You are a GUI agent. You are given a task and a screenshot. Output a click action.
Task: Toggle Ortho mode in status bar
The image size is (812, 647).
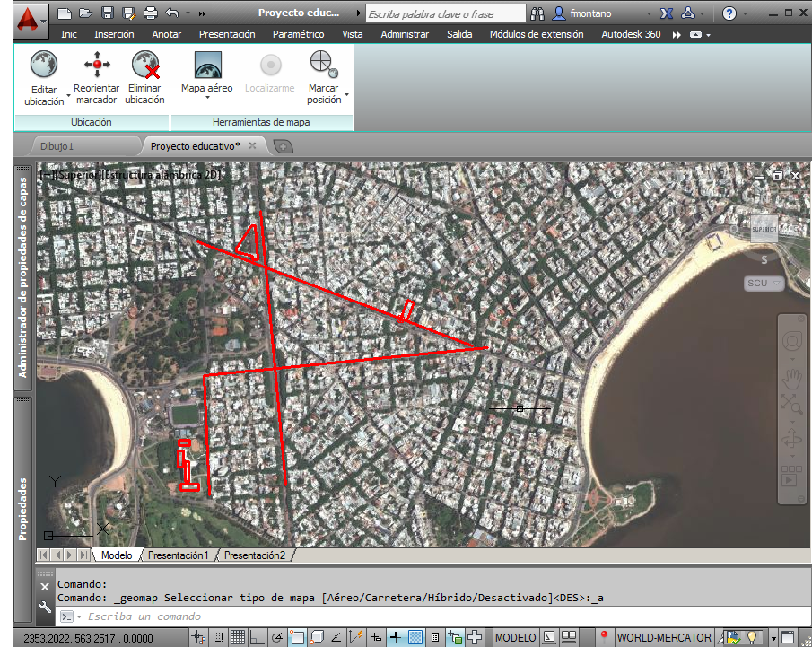coord(257,637)
